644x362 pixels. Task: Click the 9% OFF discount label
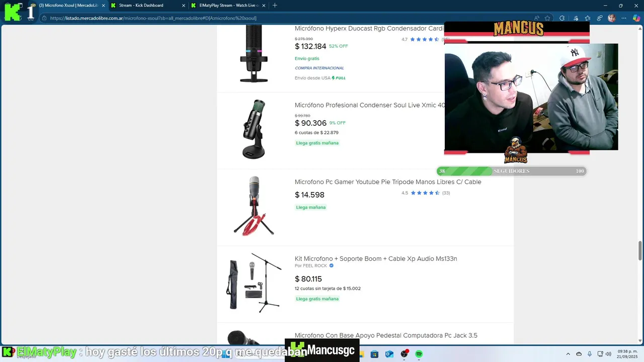click(x=338, y=123)
